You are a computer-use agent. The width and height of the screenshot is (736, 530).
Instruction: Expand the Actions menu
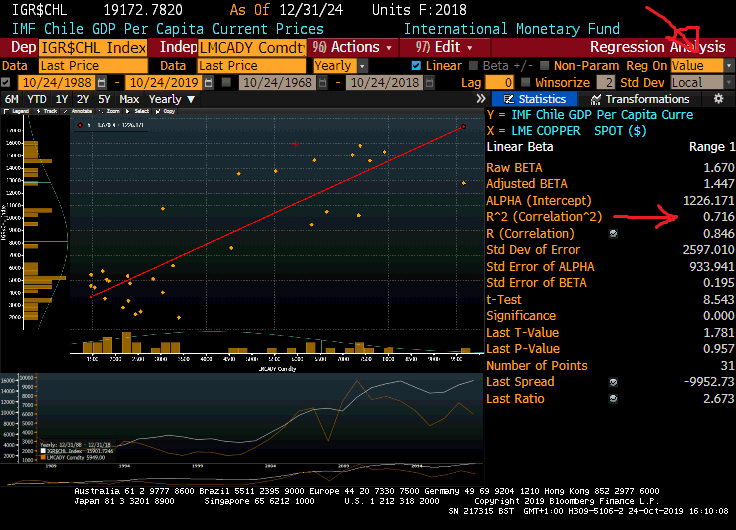[x=353, y=47]
